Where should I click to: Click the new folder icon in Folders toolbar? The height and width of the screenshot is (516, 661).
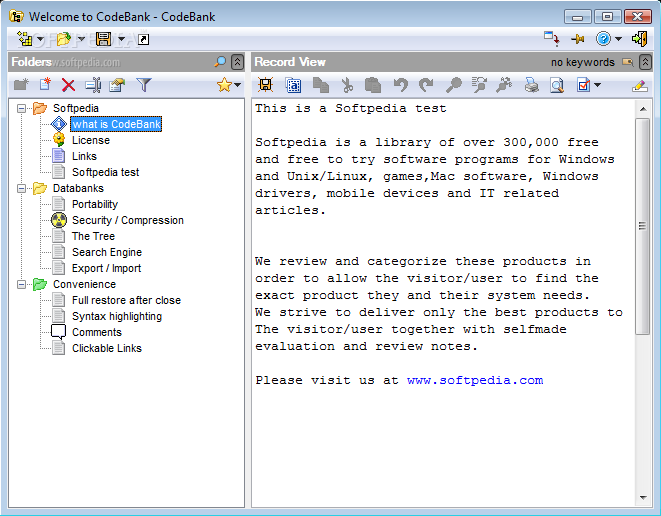pyautogui.click(x=21, y=85)
